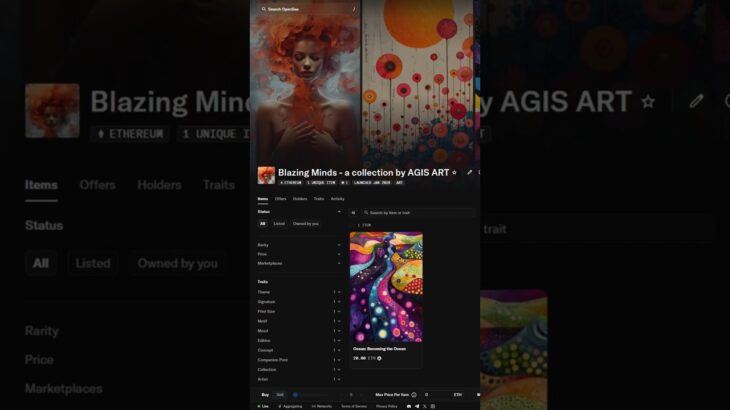Select the small Owned by you filter
The width and height of the screenshot is (730, 410).
(306, 224)
